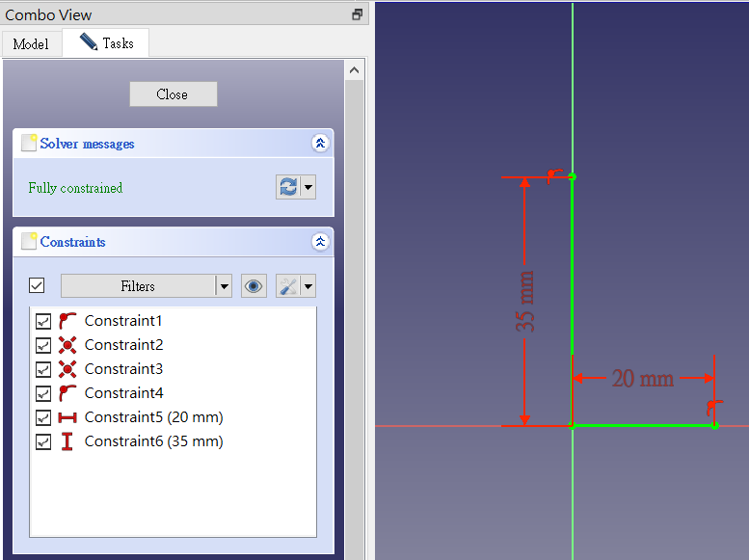Click Constraint1 point-on-object icon
The width and height of the screenshot is (749, 560).
[x=67, y=321]
